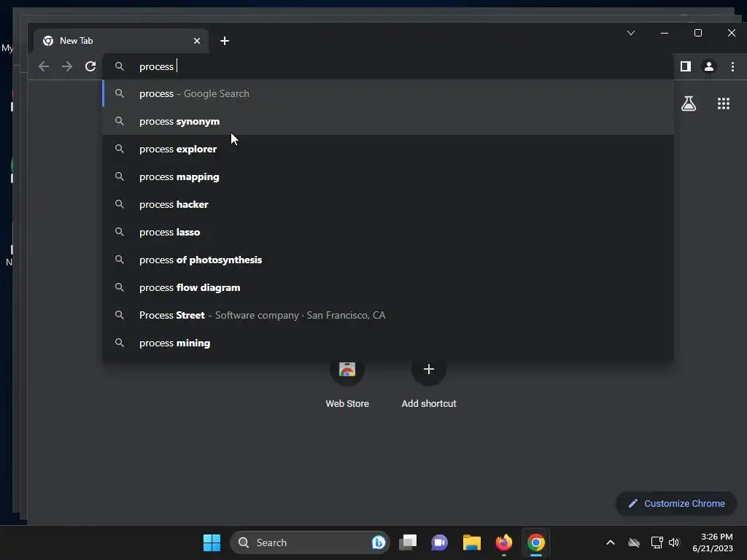
Task: Minimize the Chrome window
Action: 665,33
